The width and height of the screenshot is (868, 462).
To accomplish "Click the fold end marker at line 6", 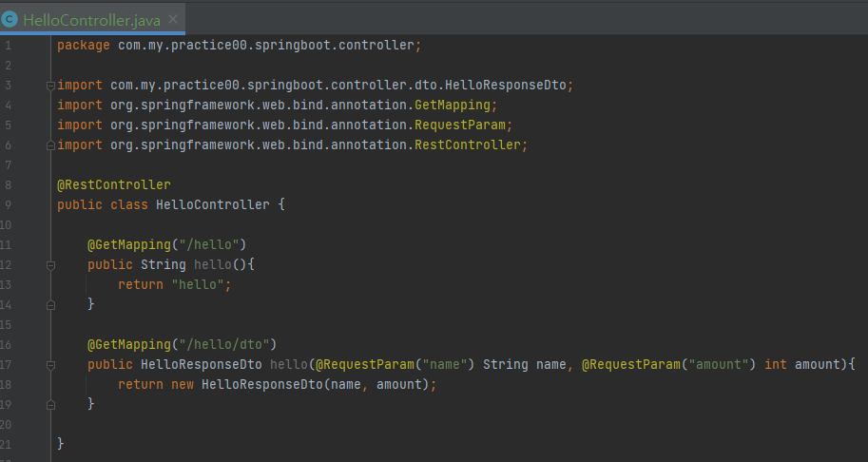I will [50, 145].
